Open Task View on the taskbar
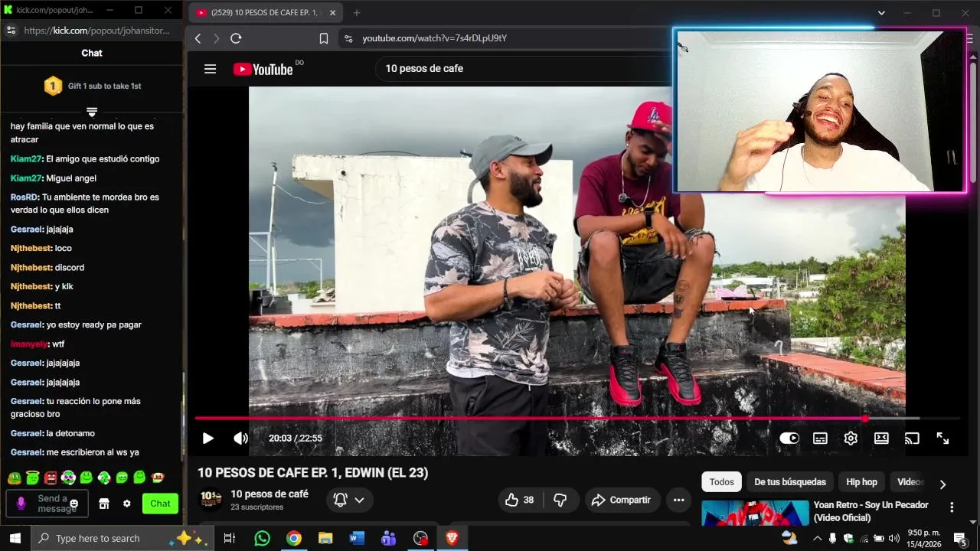The width and height of the screenshot is (980, 551). pyautogui.click(x=229, y=539)
